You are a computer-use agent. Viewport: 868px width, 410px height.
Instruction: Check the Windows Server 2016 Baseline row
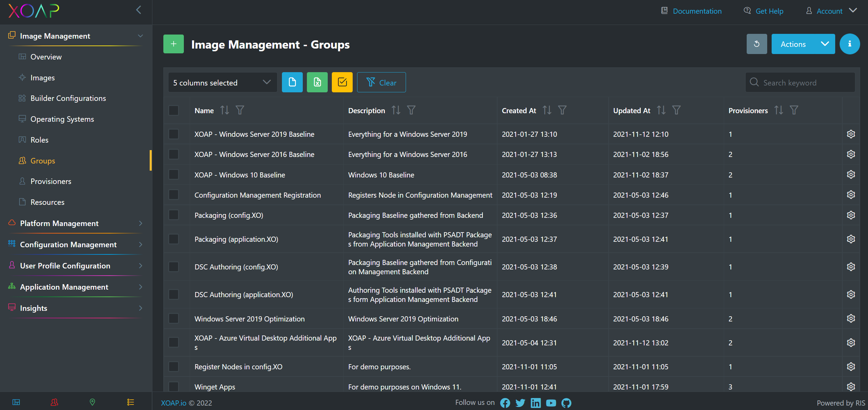coord(174,154)
